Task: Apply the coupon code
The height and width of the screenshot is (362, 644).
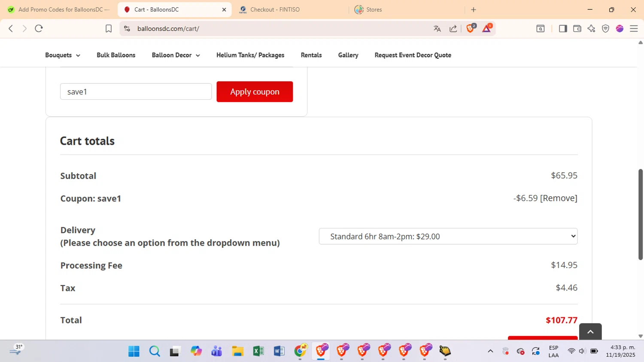Action: [255, 91]
